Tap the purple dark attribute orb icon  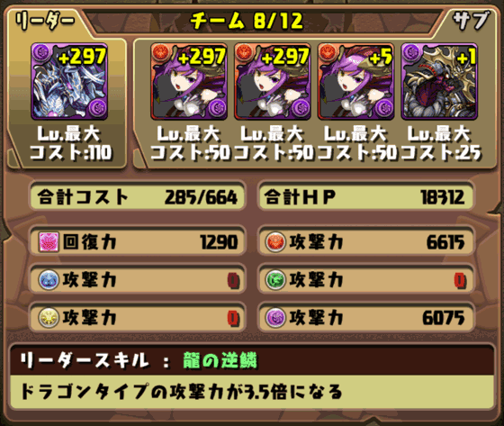pyautogui.click(x=275, y=318)
